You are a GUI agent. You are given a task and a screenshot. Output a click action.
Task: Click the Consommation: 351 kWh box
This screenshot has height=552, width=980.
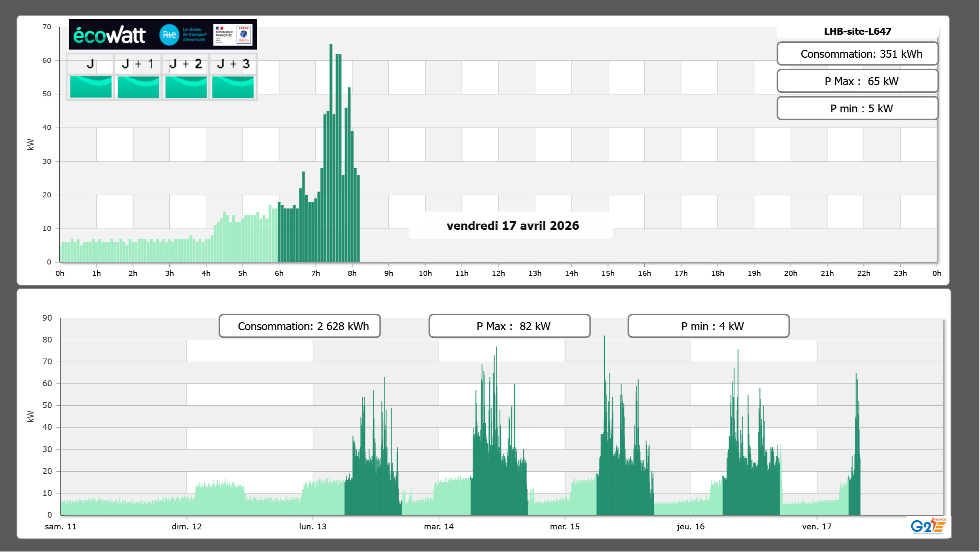[857, 54]
